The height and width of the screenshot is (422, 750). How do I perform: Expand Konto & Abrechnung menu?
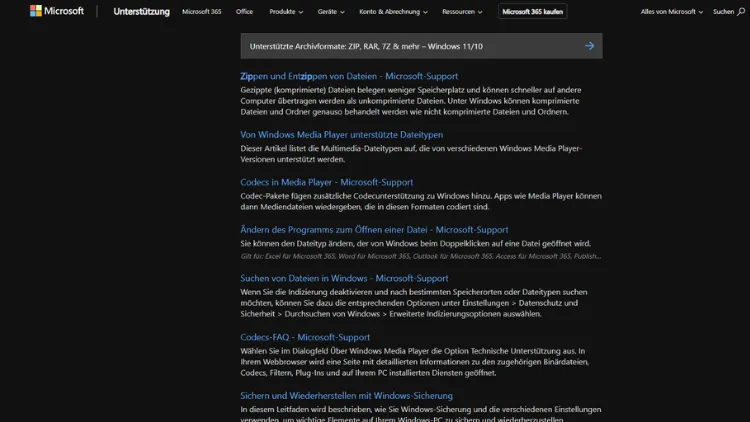tap(393, 12)
